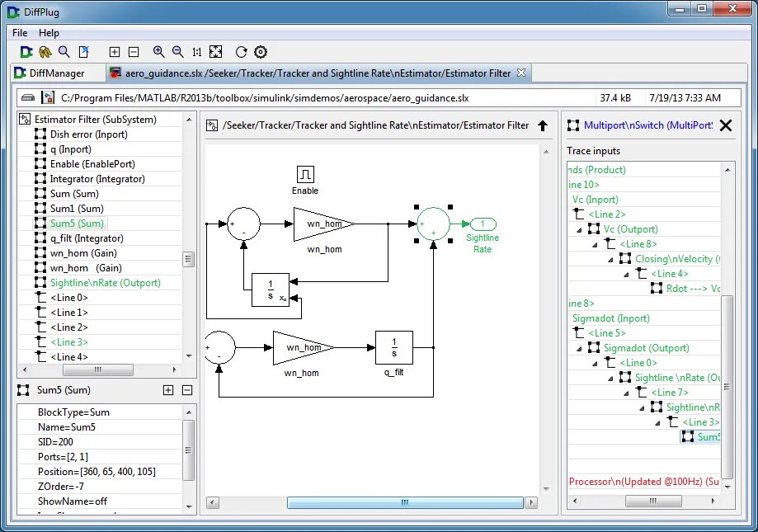Collapse the <Line 7> trace node
The image size is (758, 532).
click(x=627, y=393)
